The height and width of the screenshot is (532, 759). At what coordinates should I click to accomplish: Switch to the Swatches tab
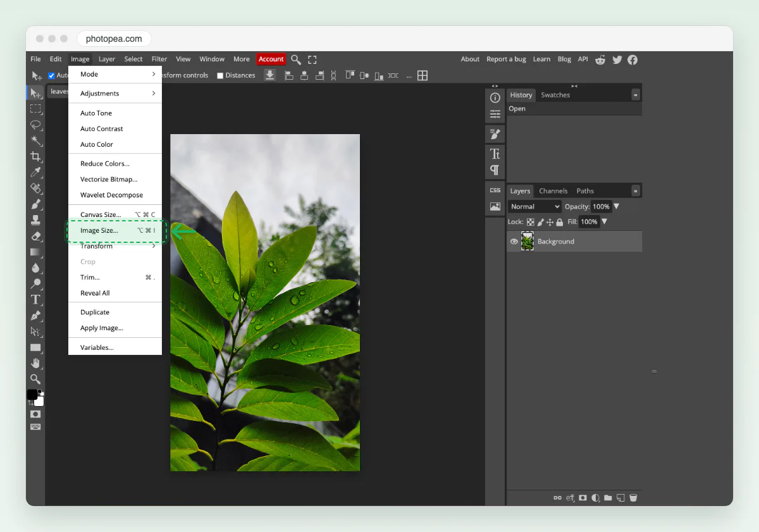(x=555, y=95)
